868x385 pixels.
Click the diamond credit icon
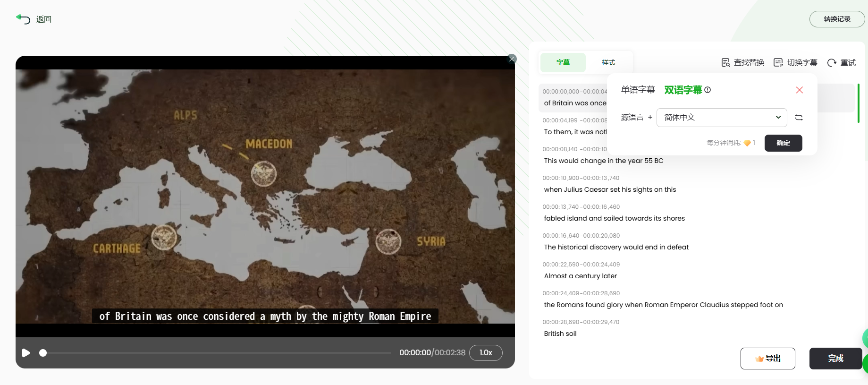[x=747, y=143]
